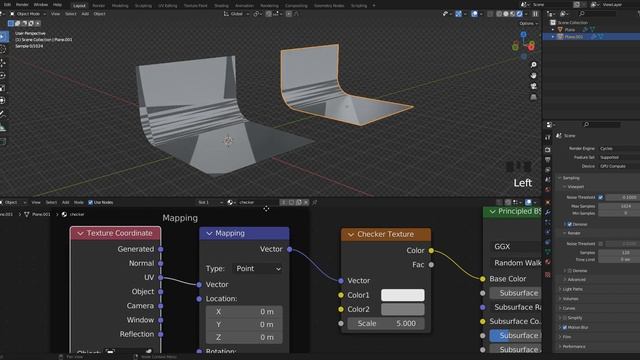Open the Render properties tab icon
Screen dimensions: 640x360
(548, 150)
